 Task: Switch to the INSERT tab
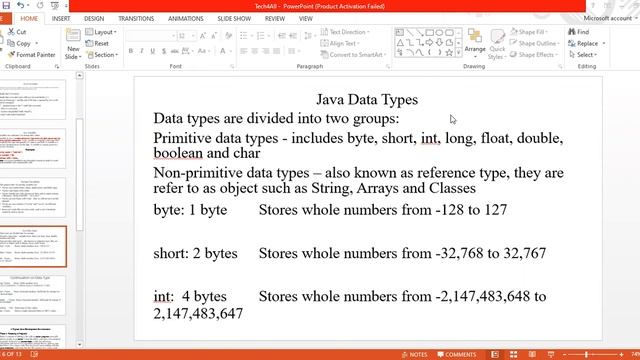click(61, 18)
